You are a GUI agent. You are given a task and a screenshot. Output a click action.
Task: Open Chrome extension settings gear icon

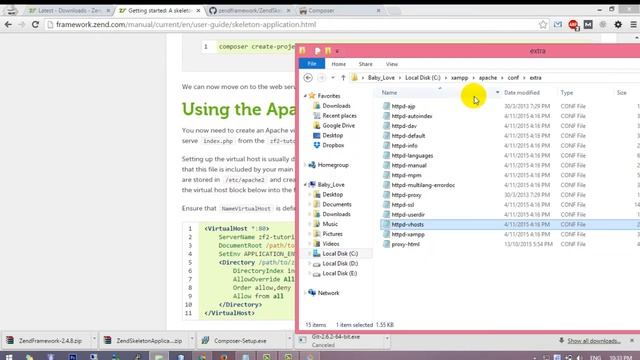point(618,24)
